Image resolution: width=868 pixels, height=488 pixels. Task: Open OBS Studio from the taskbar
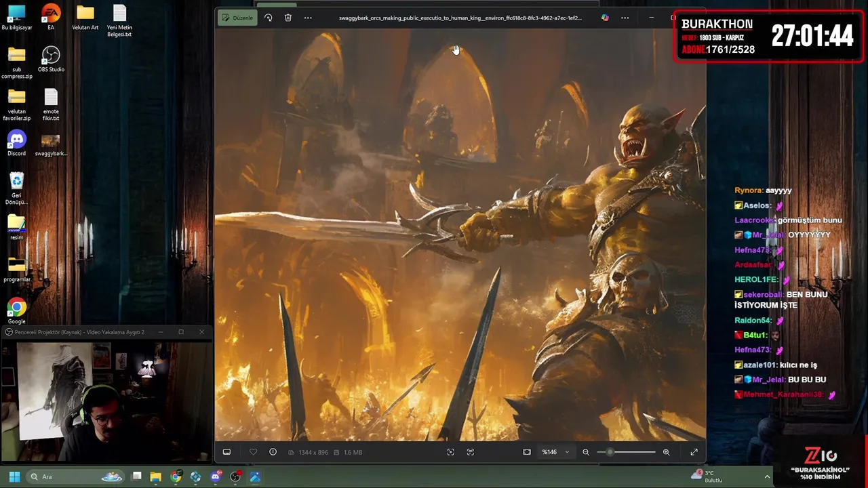point(235,476)
